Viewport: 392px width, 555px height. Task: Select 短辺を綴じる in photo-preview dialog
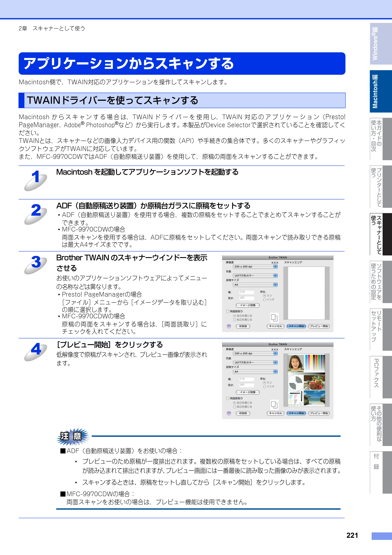[234, 407]
